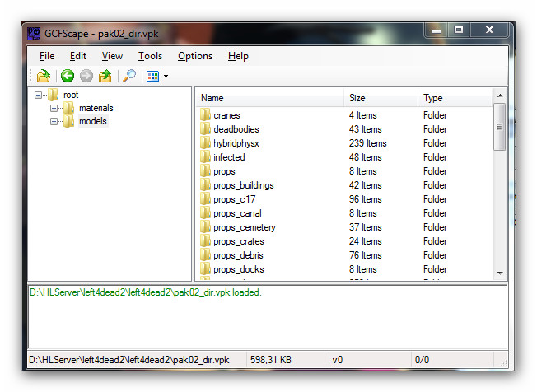Minimize the GCFScape window
The width and height of the screenshot is (537, 392).
(436, 30)
